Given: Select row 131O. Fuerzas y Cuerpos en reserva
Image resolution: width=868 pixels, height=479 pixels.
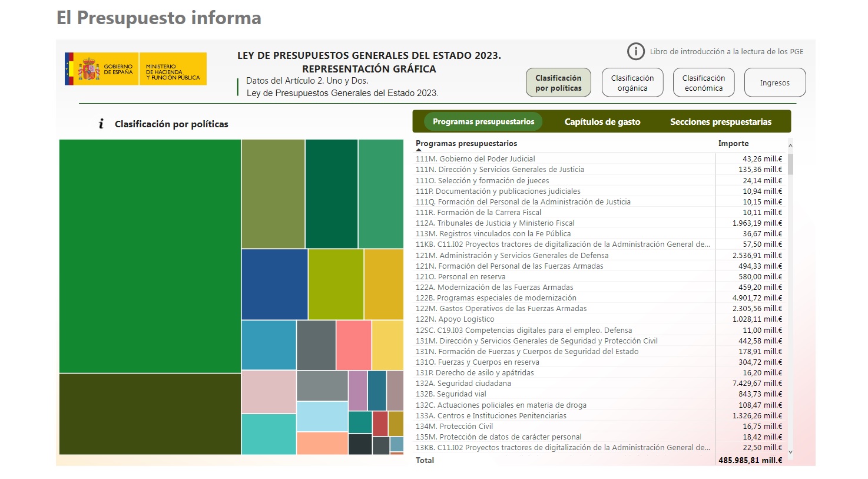Looking at the screenshot, I should click(x=600, y=362).
